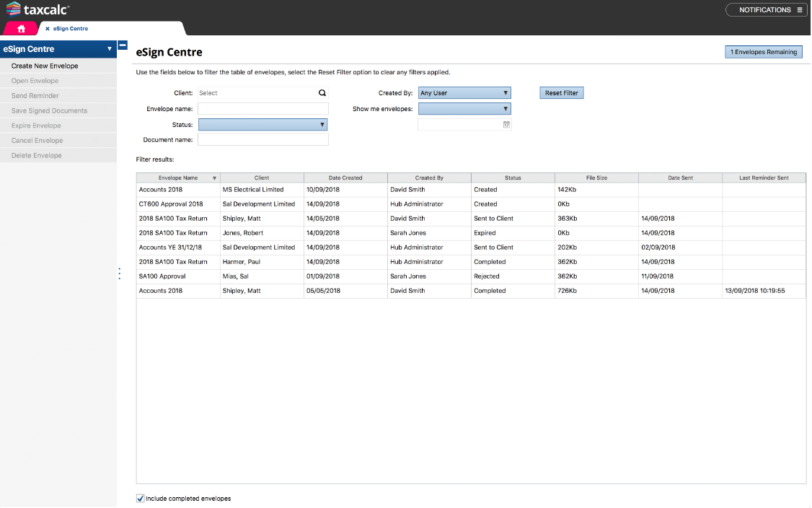Screen dimensions: 812x508
Task: Expand the eSign Centre sidebar dropdown
Action: point(110,49)
